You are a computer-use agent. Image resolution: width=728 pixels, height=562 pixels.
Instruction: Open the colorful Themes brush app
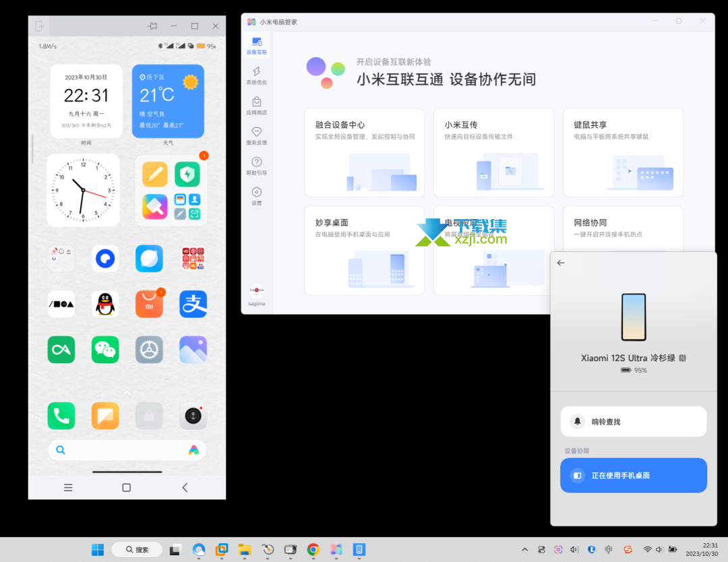(x=154, y=206)
